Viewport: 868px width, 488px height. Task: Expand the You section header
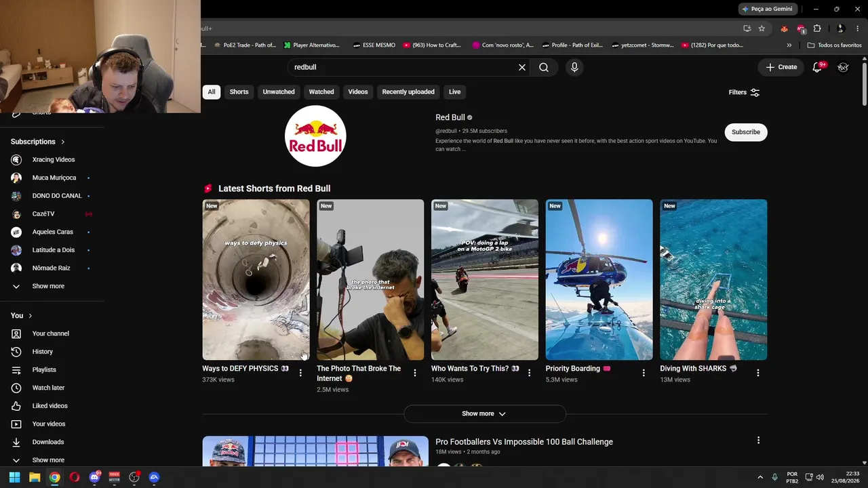pyautogui.click(x=22, y=316)
